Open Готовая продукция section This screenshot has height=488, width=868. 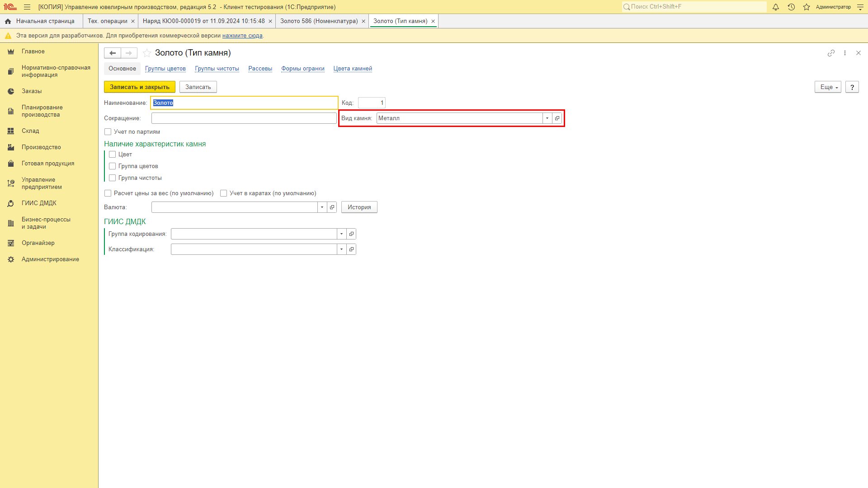pos(48,164)
